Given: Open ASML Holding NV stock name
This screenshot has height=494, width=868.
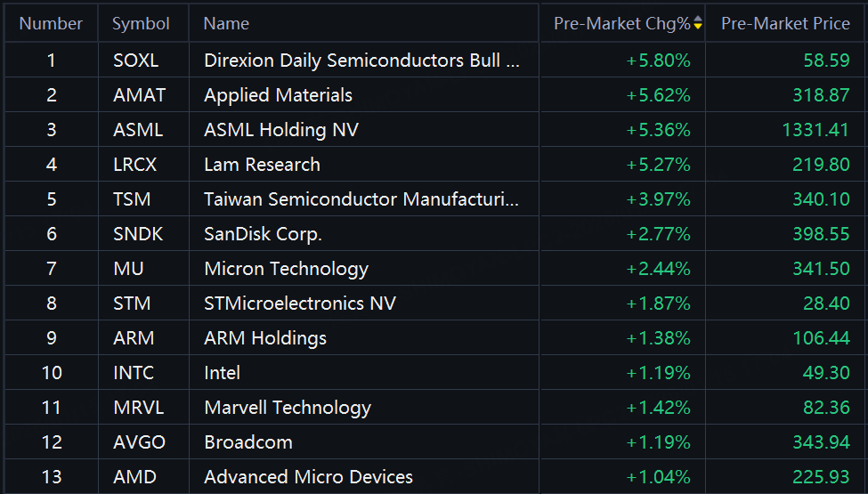Looking at the screenshot, I should [281, 130].
